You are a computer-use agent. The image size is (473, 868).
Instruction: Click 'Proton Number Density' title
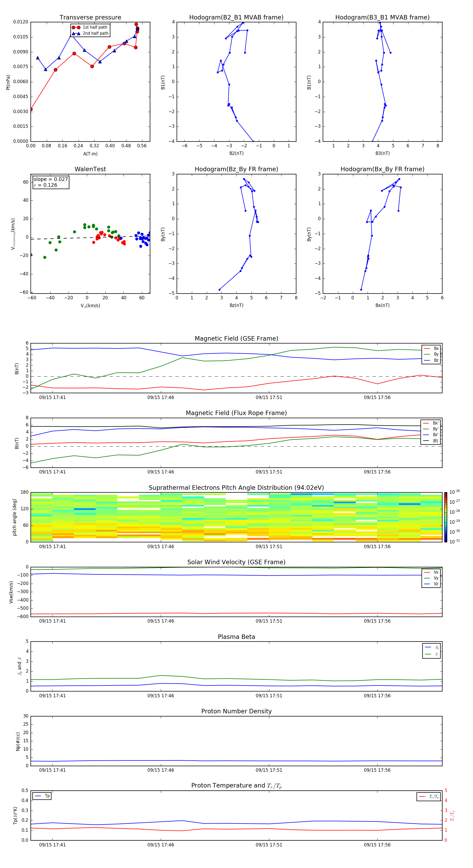[x=236, y=711]
